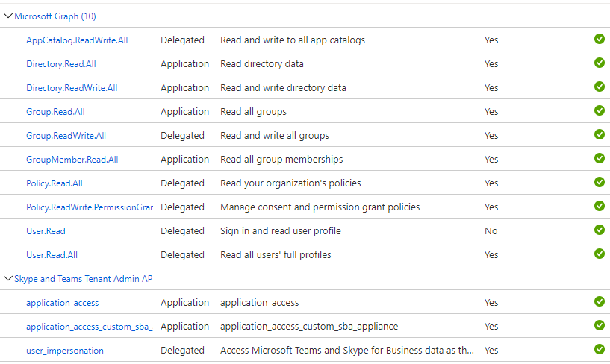Select 'Yes' consent value in application_access row

(x=491, y=303)
